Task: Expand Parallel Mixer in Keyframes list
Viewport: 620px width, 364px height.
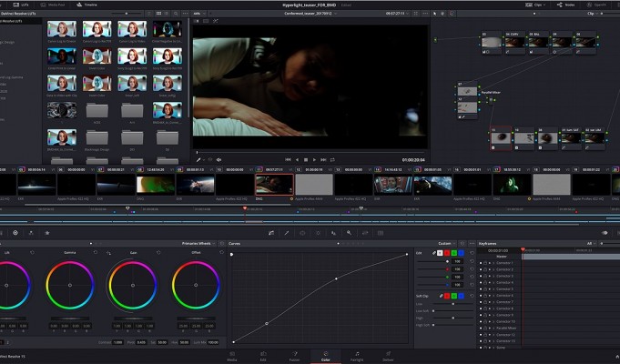Action: click(493, 328)
